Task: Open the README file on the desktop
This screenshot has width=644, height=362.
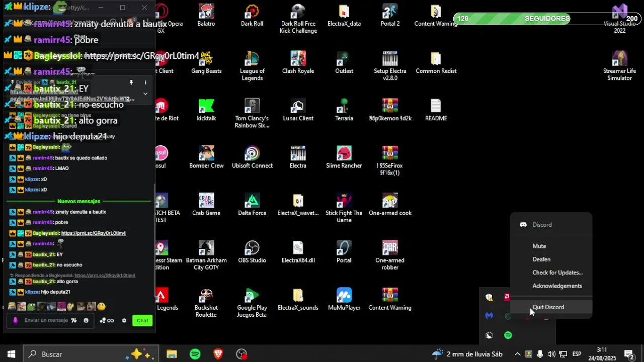Action: (x=436, y=110)
